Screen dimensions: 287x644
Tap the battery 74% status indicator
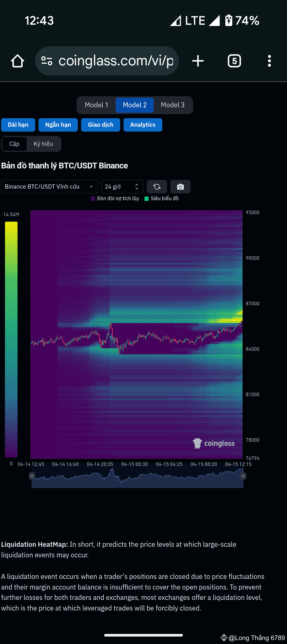coord(242,20)
